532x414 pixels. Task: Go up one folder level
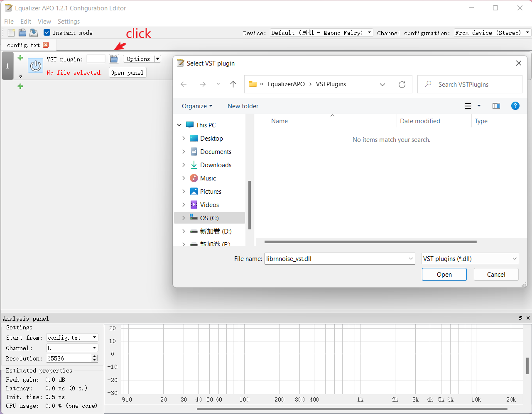233,84
